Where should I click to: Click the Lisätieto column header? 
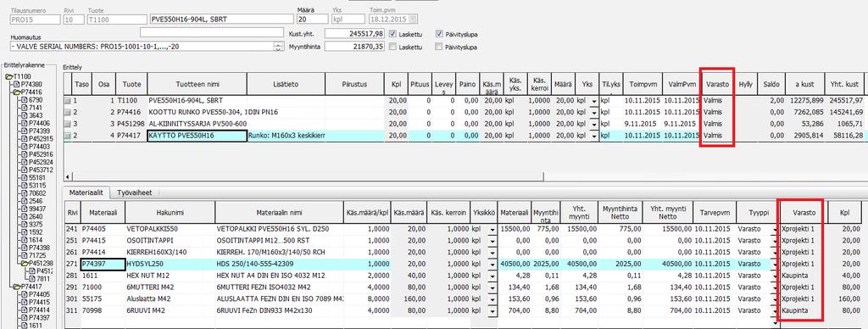286,84
